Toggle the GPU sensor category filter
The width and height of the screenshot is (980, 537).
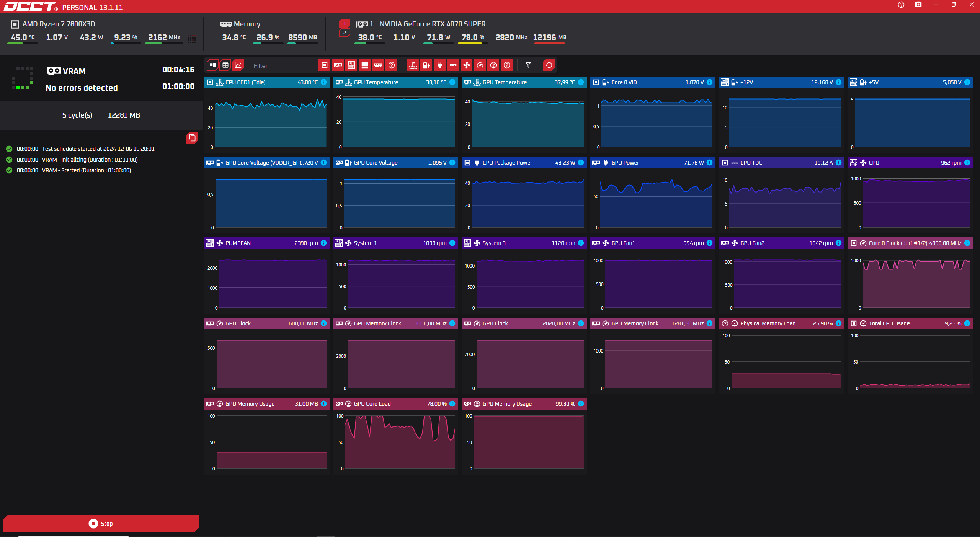coord(338,65)
